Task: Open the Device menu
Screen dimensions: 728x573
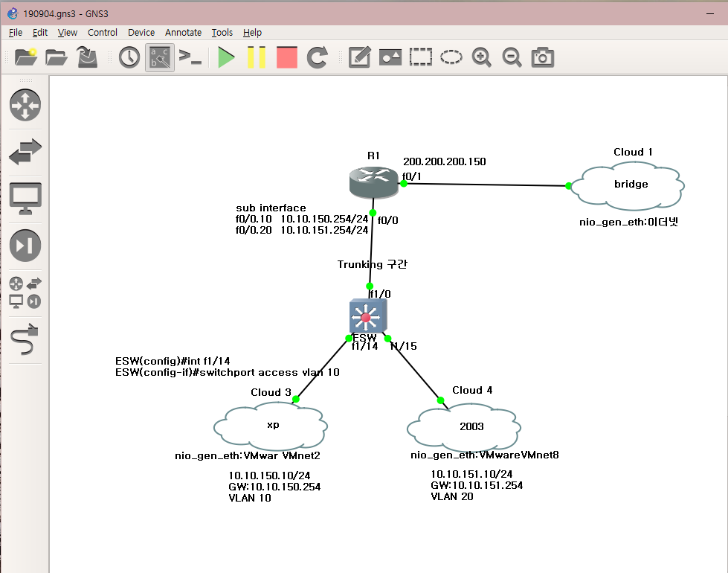Action: click(x=141, y=33)
